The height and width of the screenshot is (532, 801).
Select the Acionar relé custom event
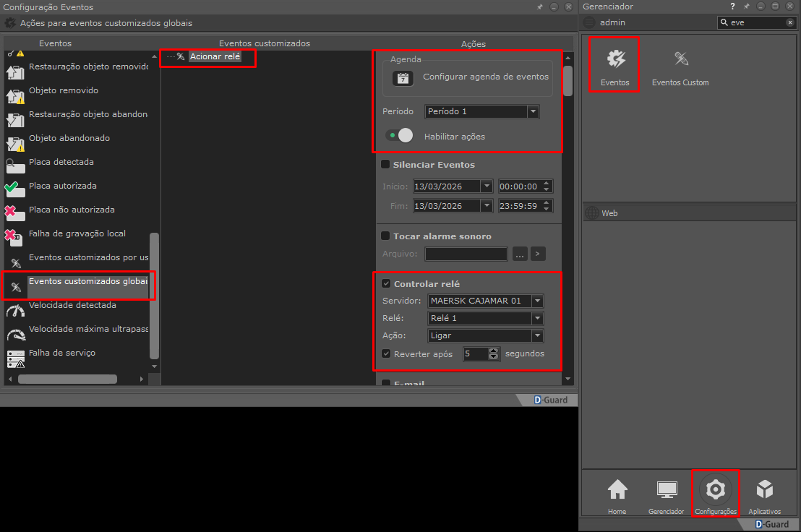(x=215, y=56)
